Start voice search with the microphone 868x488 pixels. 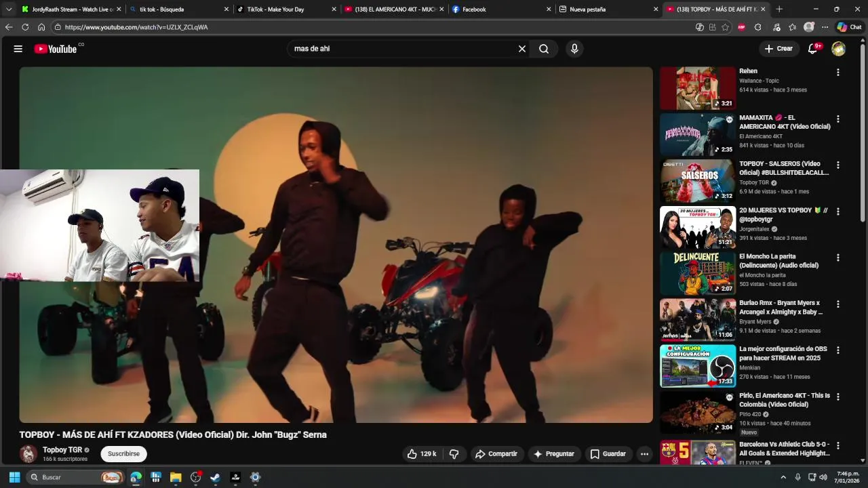click(574, 49)
